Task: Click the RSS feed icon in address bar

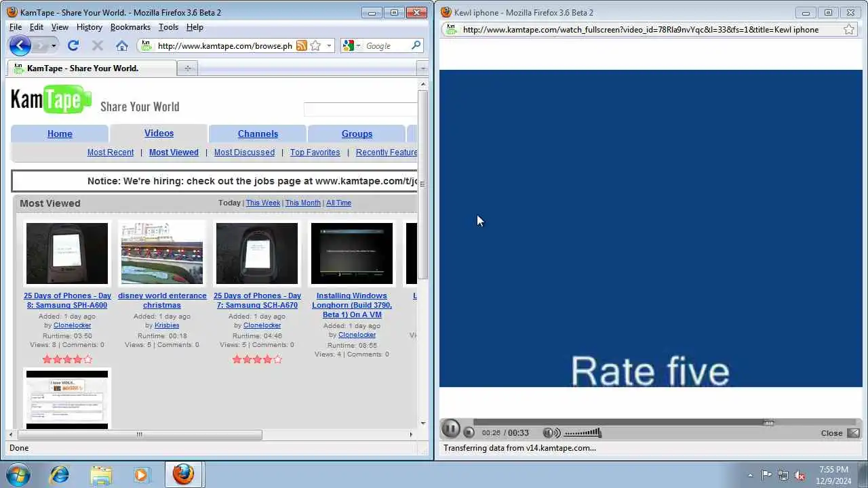Action: [x=301, y=45]
